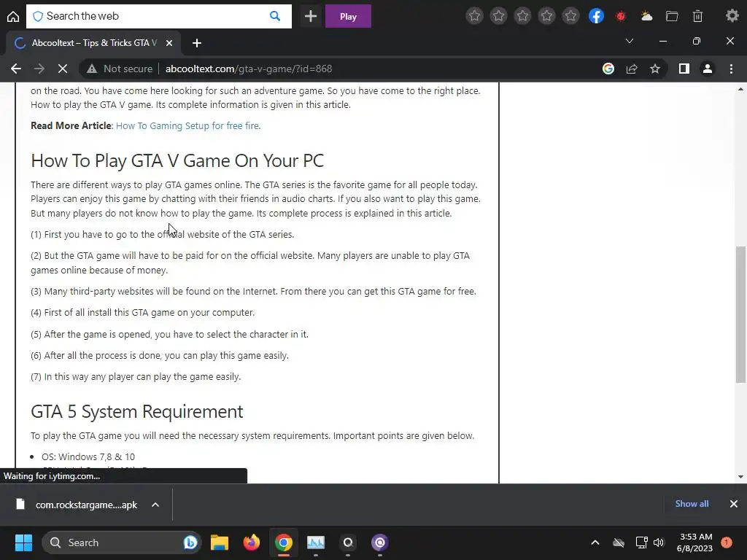
Task: Click the fourth star bookmark slot
Action: pos(547,16)
